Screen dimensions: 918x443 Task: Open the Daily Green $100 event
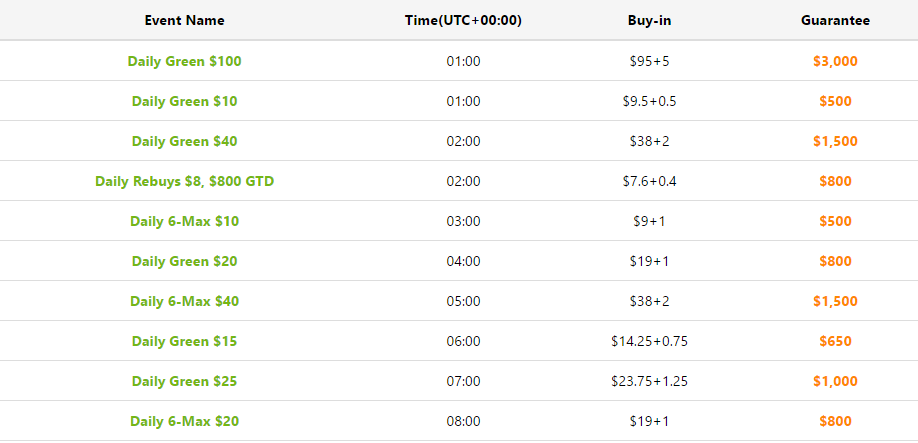(184, 61)
